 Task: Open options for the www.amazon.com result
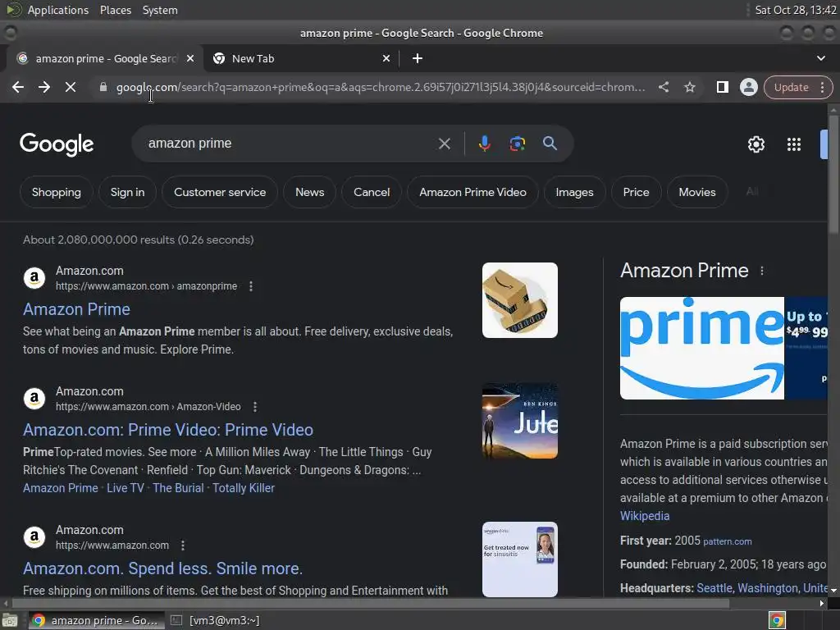click(183, 546)
